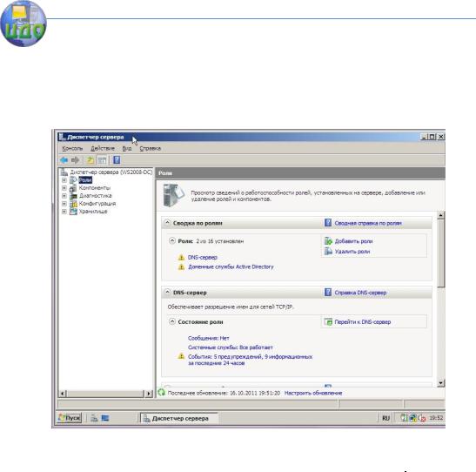Screen dimensions: 476x472
Task: Open the Вид menu
Action: coord(127,148)
